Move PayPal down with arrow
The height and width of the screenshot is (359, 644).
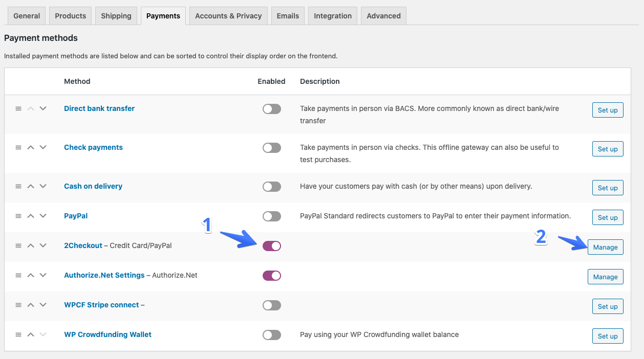[x=43, y=216]
